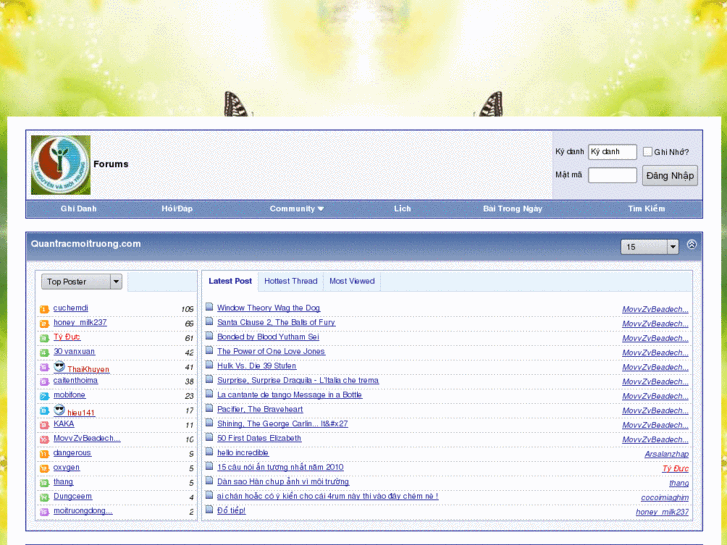The width and height of the screenshot is (727, 545).
Task: Open the Forums title link
Action: 111,164
